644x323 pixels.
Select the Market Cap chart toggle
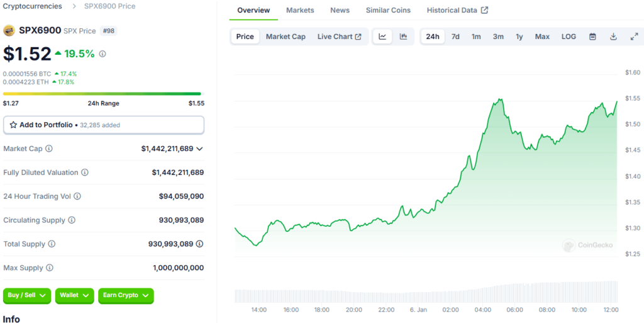click(x=286, y=37)
